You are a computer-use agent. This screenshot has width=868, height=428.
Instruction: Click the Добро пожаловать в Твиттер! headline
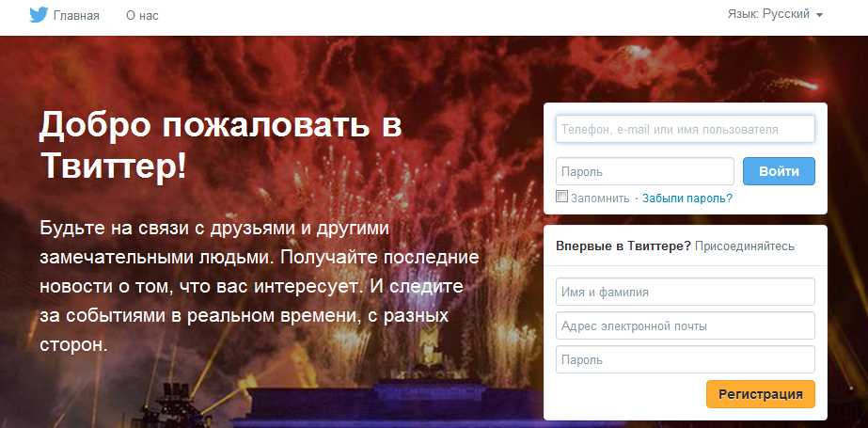pyautogui.click(x=220, y=146)
